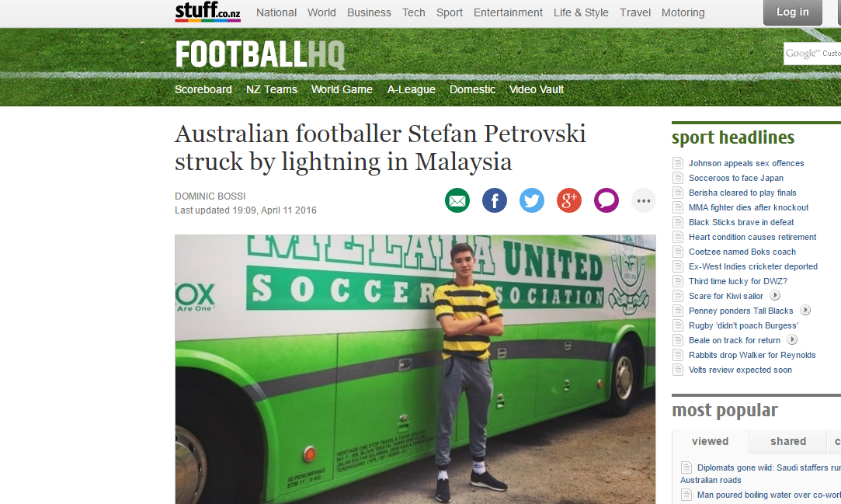Share article on Facebook
Image resolution: width=841 pixels, height=504 pixels.
point(495,201)
